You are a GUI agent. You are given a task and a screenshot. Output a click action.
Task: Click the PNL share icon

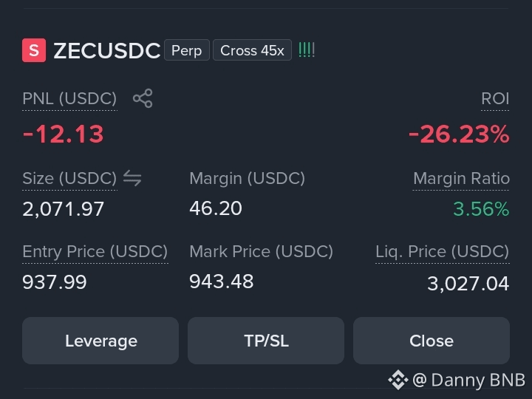click(x=143, y=98)
